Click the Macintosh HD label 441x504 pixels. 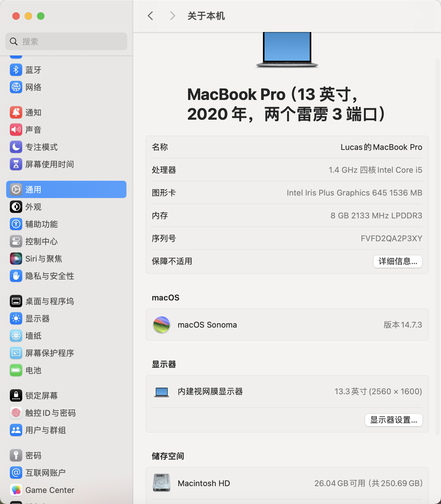204,483
